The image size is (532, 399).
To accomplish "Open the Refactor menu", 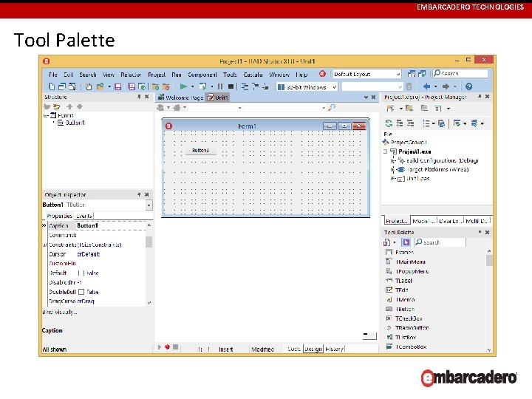I will (131, 75).
